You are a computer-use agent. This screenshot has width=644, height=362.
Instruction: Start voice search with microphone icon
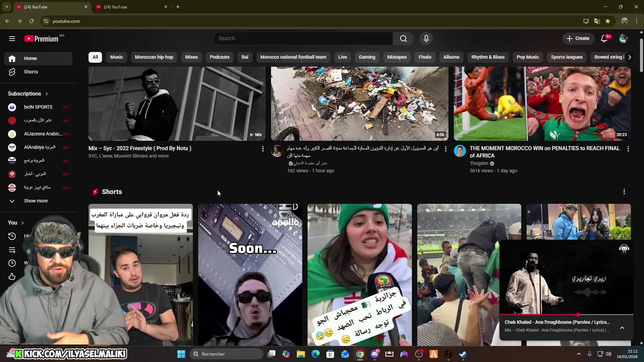click(x=426, y=39)
